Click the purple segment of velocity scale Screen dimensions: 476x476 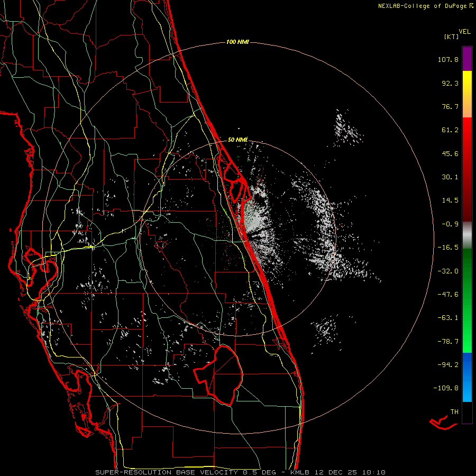pyautogui.click(x=467, y=59)
